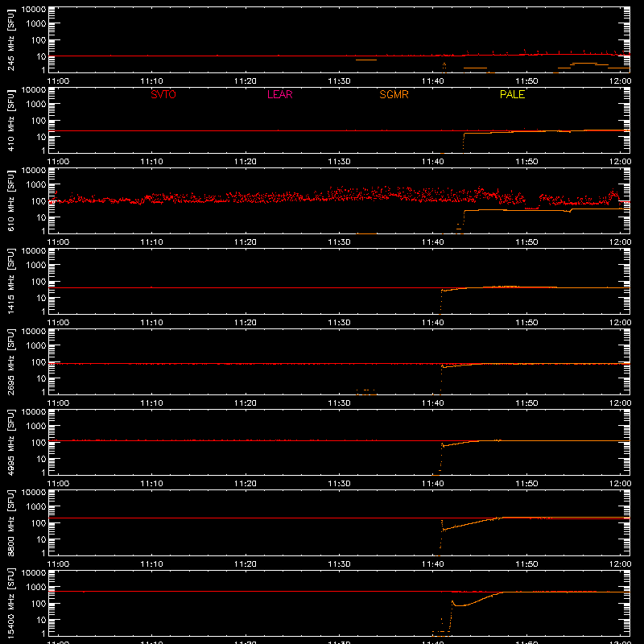644x644 pixels.
Task: Click the 12:00 tick under the 4995 MHz plot
Action: [620, 484]
